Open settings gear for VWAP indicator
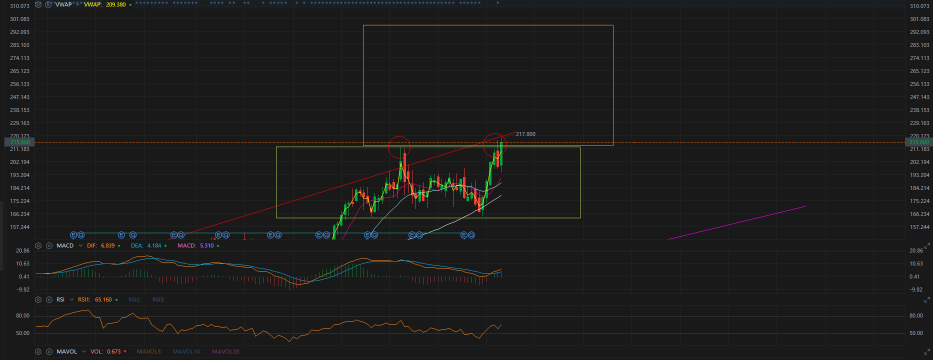Image resolution: width=933 pixels, height=360 pixels. tap(38, 4)
